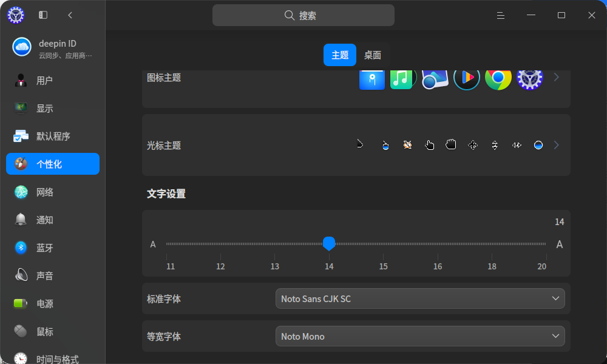Open the 电源 battery icon
This screenshot has height=364, width=607.
coord(21,303)
